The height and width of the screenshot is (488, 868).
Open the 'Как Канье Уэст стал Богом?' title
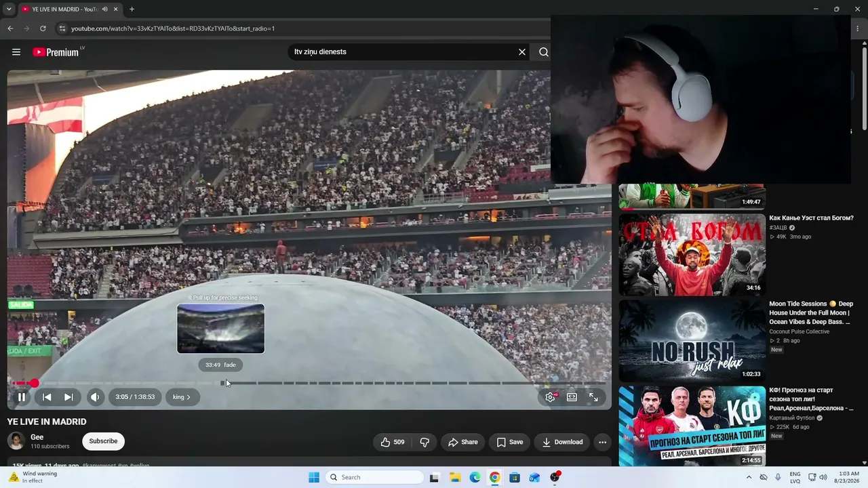point(811,218)
